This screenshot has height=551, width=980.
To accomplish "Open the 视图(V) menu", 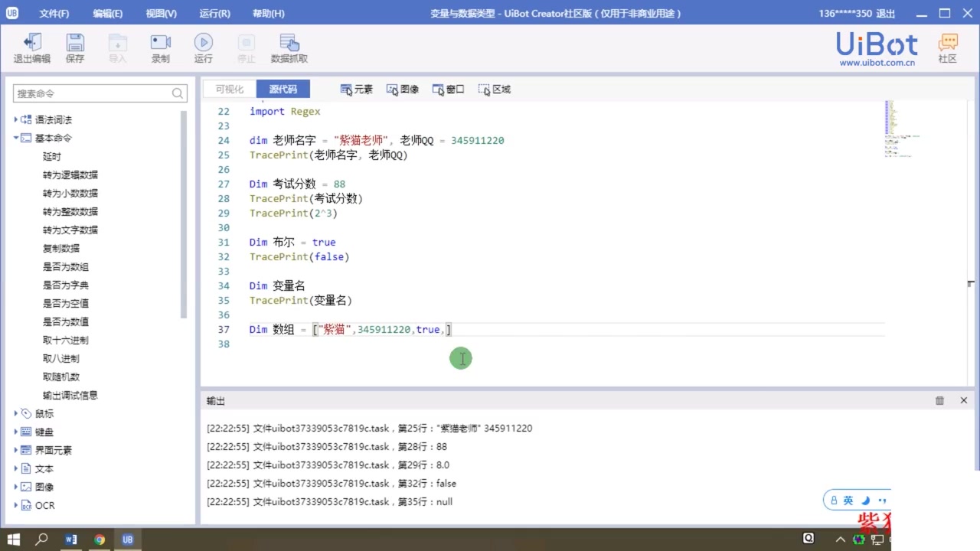I will pos(161,14).
